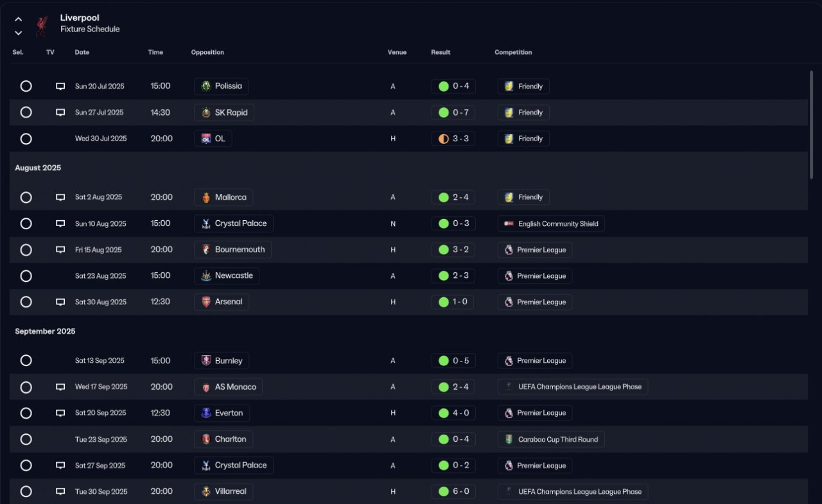Viewport: 822px width, 504px height.
Task: Click the Liverpool club crest icon
Action: tap(42, 24)
